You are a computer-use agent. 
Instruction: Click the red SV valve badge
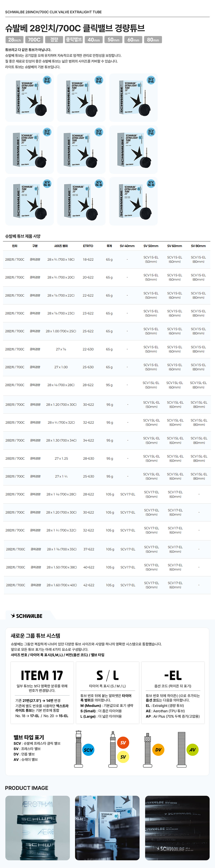pos(123,742)
